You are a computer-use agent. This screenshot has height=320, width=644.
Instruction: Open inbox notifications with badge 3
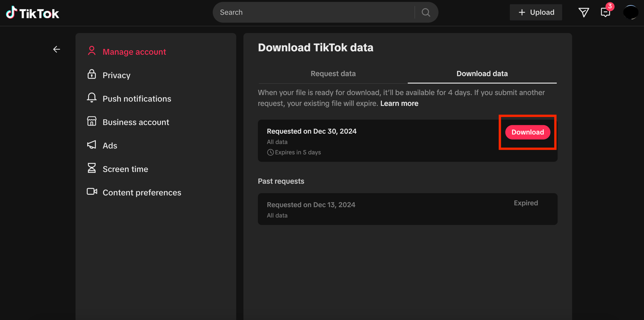[x=605, y=12]
